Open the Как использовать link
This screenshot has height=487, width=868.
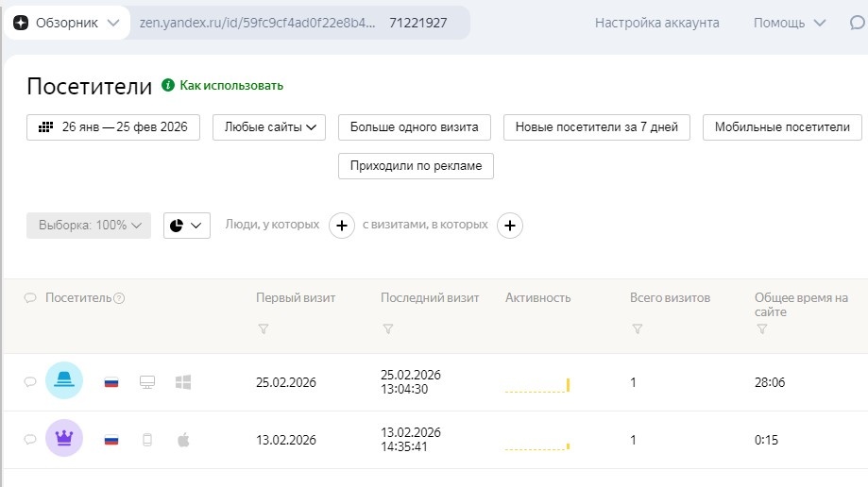pyautogui.click(x=231, y=85)
